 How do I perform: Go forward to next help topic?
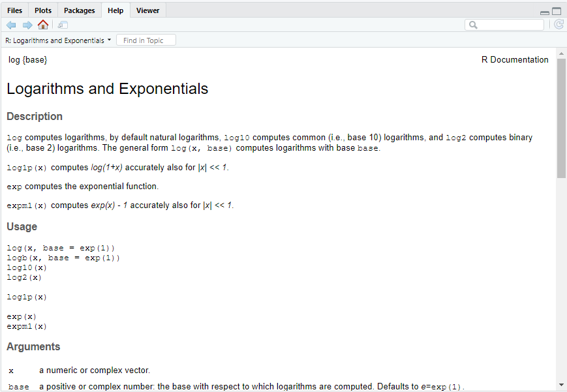[27, 25]
